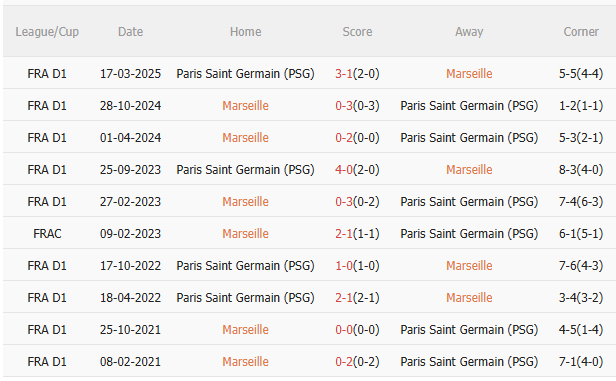The height and width of the screenshot is (381, 616).
Task: Open the 3-1 score from 17-03-2025
Action: [344, 74]
